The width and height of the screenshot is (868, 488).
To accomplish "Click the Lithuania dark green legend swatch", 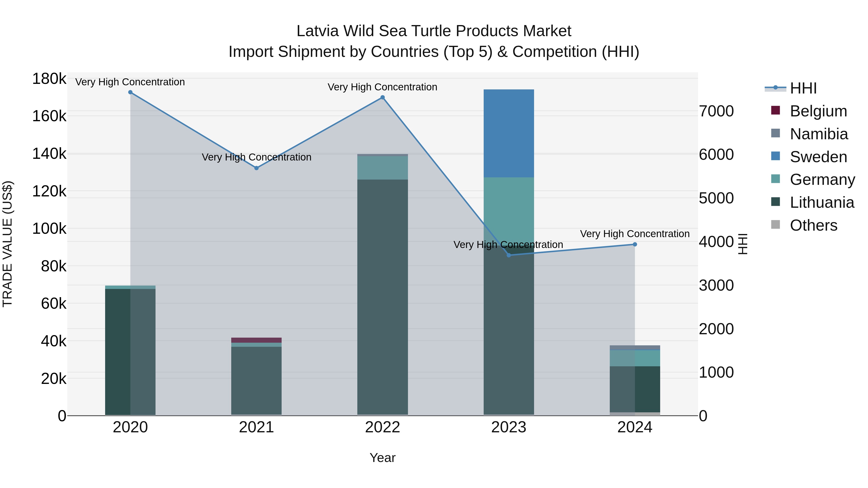I will pyautogui.click(x=775, y=201).
